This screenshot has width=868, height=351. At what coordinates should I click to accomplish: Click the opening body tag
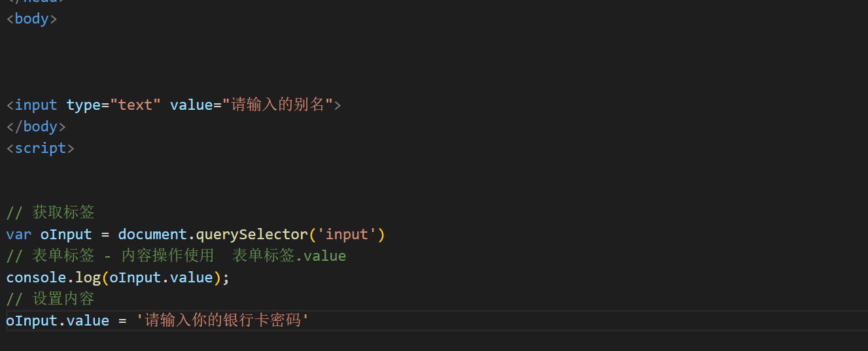31,18
